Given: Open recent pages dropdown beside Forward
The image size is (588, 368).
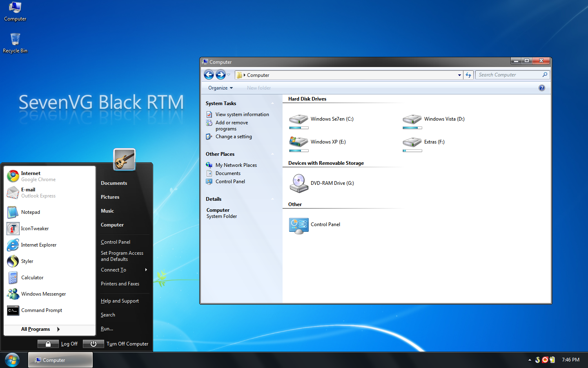Looking at the screenshot, I should [x=229, y=75].
